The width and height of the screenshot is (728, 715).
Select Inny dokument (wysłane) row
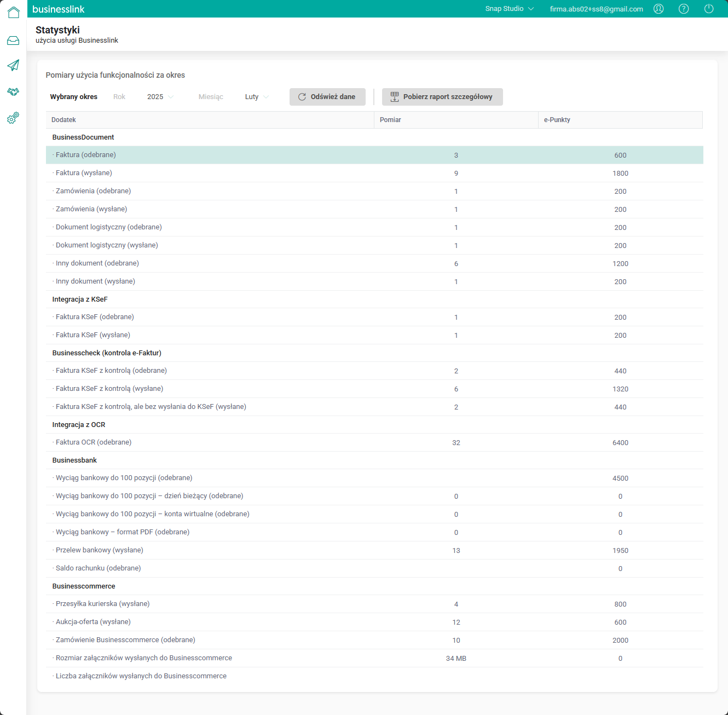tap(374, 281)
